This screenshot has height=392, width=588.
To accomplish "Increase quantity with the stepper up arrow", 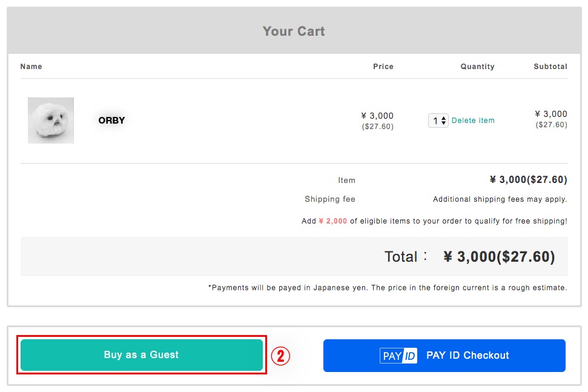I will point(444,118).
